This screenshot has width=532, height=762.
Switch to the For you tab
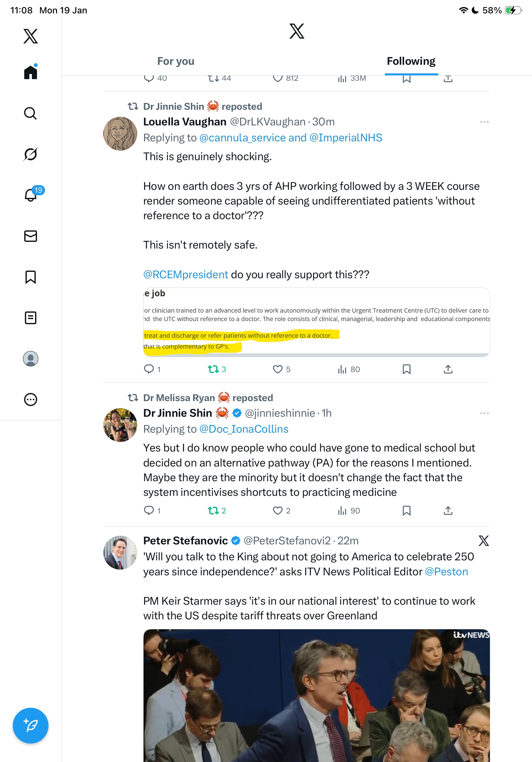click(176, 61)
